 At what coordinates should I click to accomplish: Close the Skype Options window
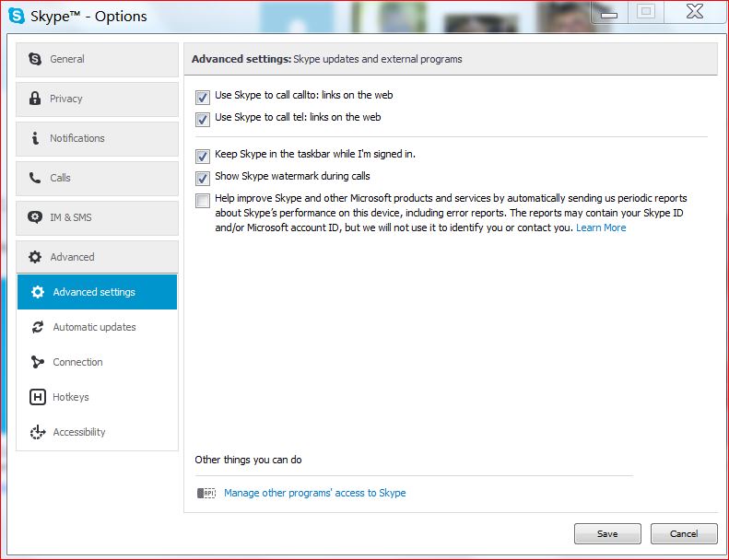tap(695, 12)
